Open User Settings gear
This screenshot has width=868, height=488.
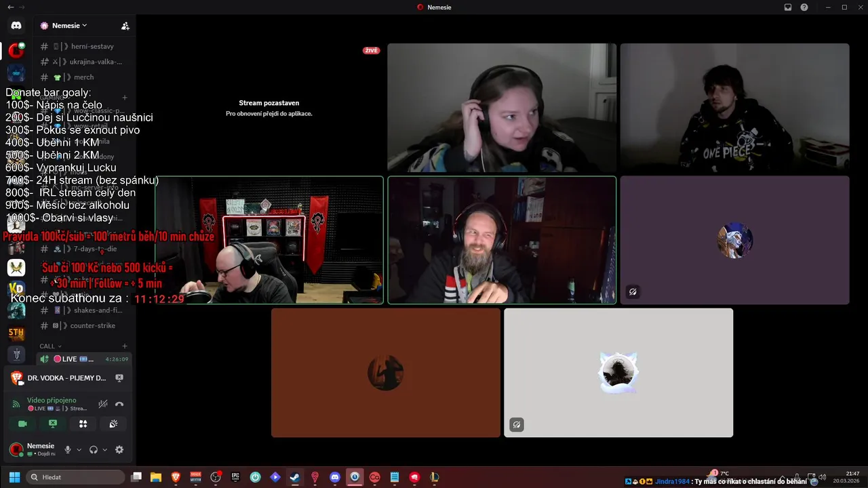pos(119,449)
